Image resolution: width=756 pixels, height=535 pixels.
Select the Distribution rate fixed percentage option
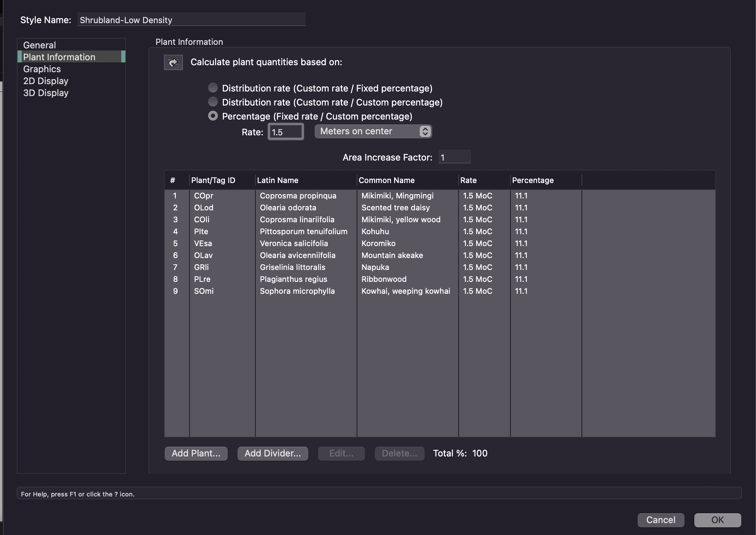213,88
